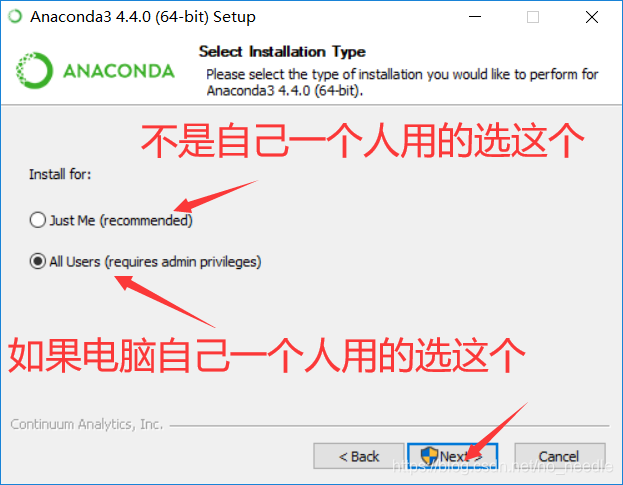
Task: Click the Select Installation Type heading
Action: coord(282,52)
